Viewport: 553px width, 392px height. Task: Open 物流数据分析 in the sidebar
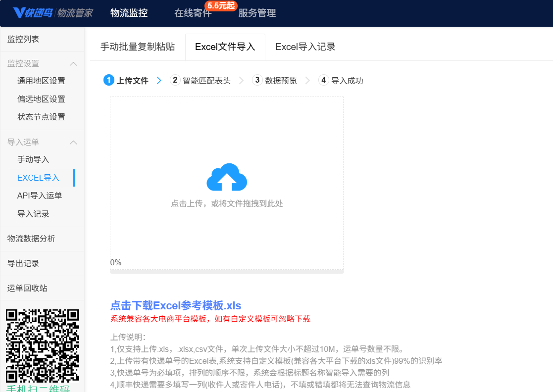[x=31, y=239]
